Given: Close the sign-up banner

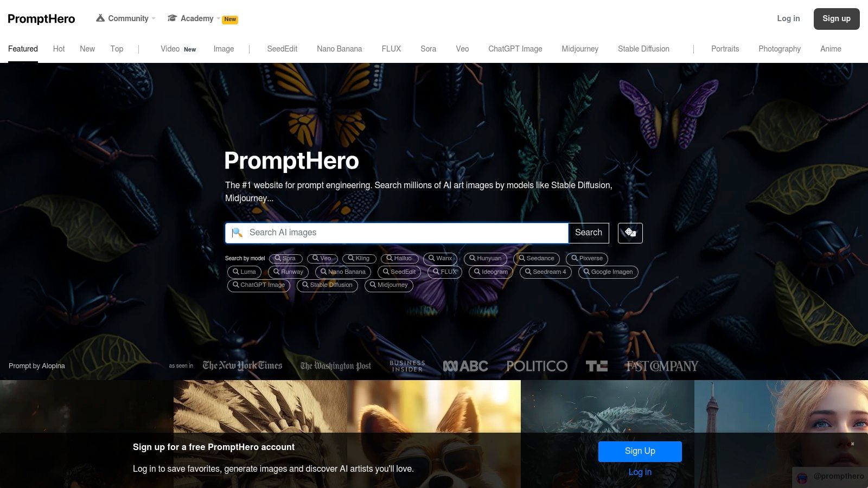Looking at the screenshot, I should point(852,444).
